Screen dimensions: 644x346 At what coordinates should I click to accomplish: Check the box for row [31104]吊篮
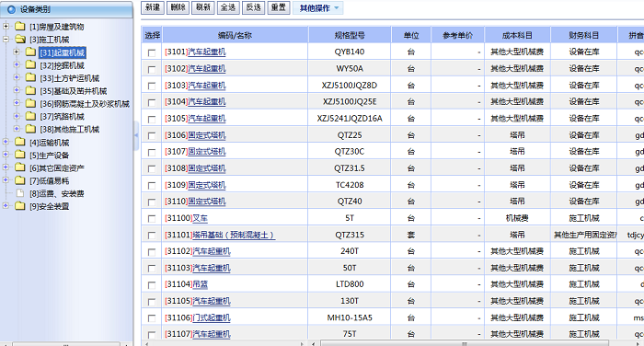(x=152, y=284)
